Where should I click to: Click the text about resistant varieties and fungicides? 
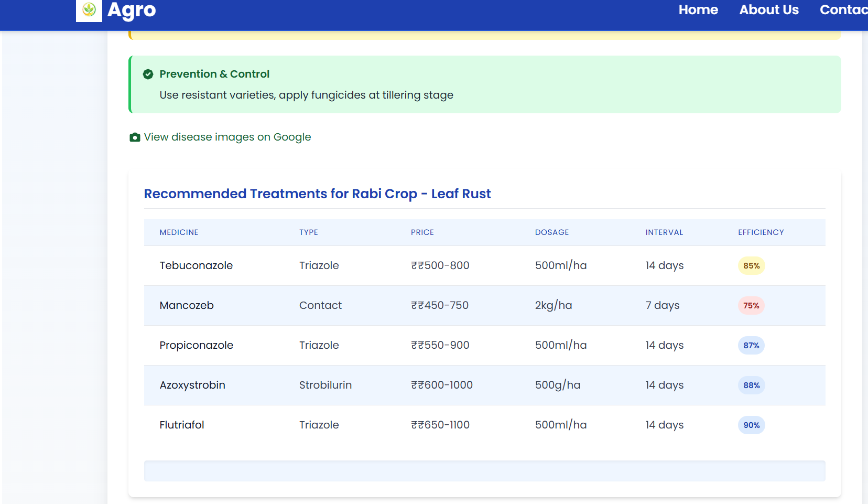(x=307, y=95)
